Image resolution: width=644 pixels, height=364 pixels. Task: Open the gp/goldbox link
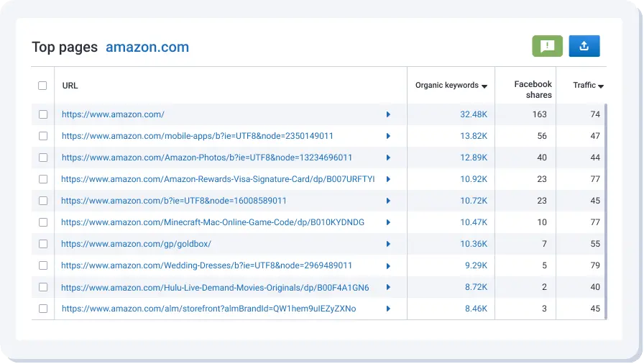[x=136, y=244]
